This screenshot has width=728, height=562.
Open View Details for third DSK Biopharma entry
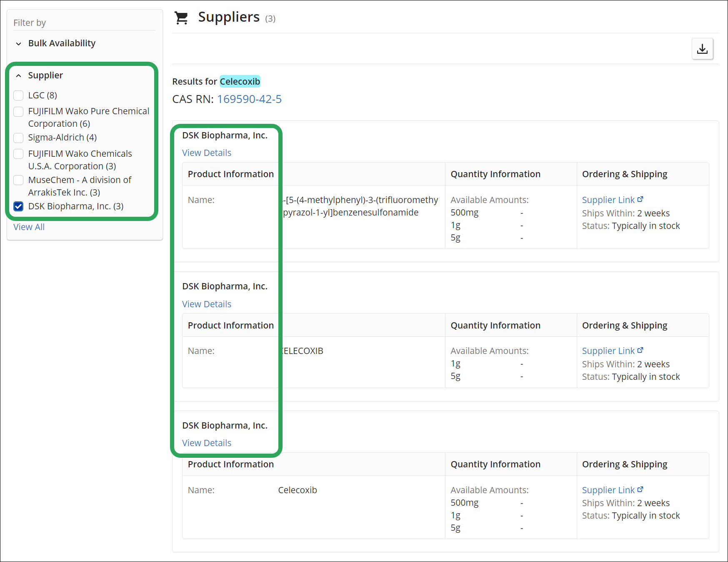pyautogui.click(x=207, y=443)
